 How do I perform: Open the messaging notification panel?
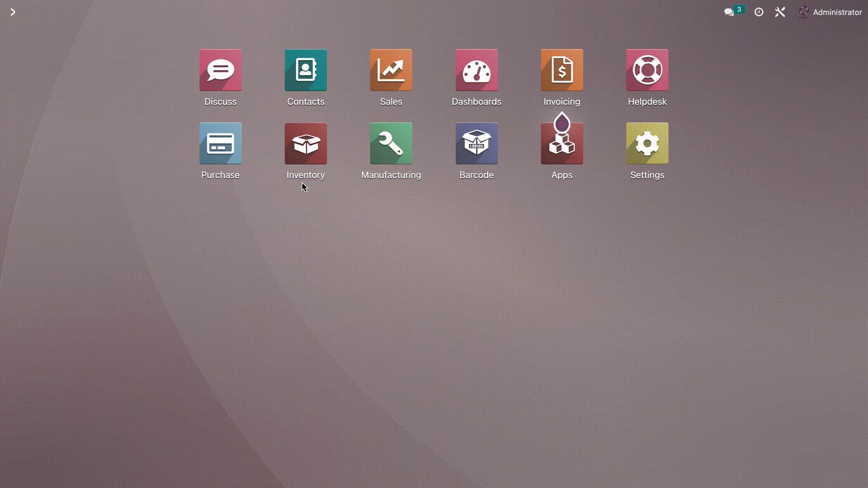pos(730,12)
